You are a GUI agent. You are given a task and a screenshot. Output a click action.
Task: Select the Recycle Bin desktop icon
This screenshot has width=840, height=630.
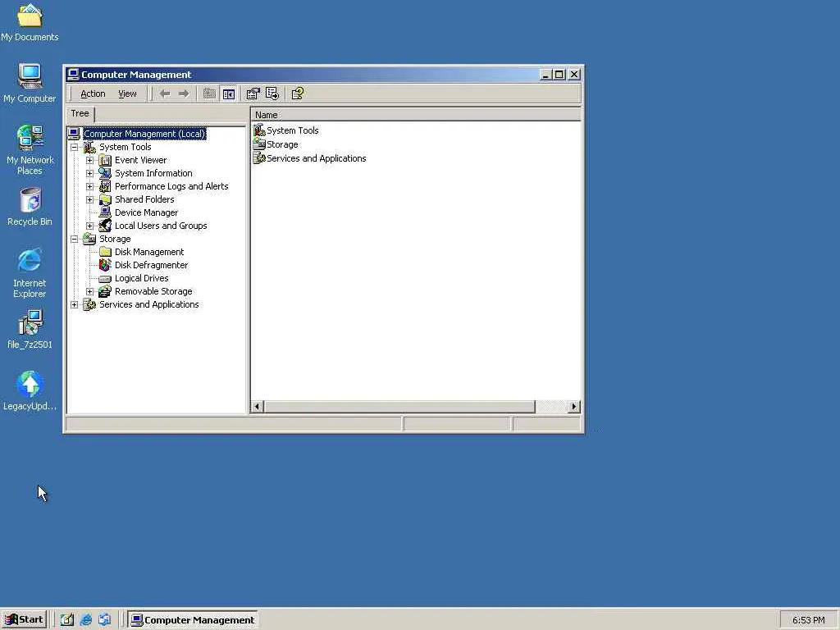tap(30, 200)
